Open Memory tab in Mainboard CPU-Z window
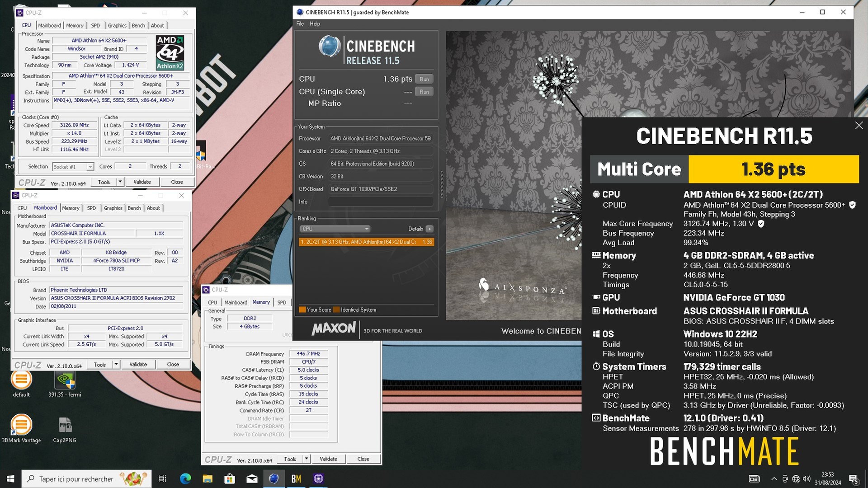The height and width of the screenshot is (488, 868). pos(71,208)
